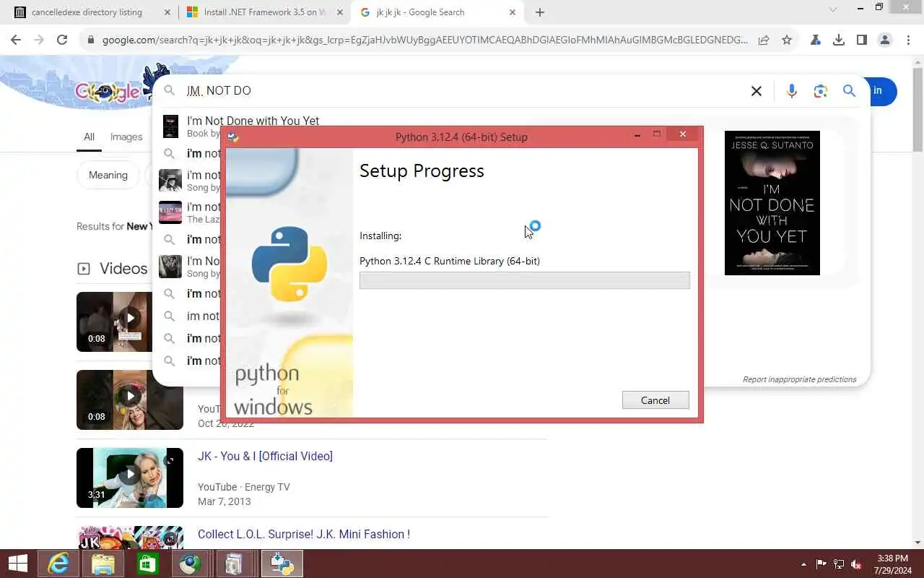Go back in Chrome browser
Screen dimensions: 924x578
tap(16, 40)
